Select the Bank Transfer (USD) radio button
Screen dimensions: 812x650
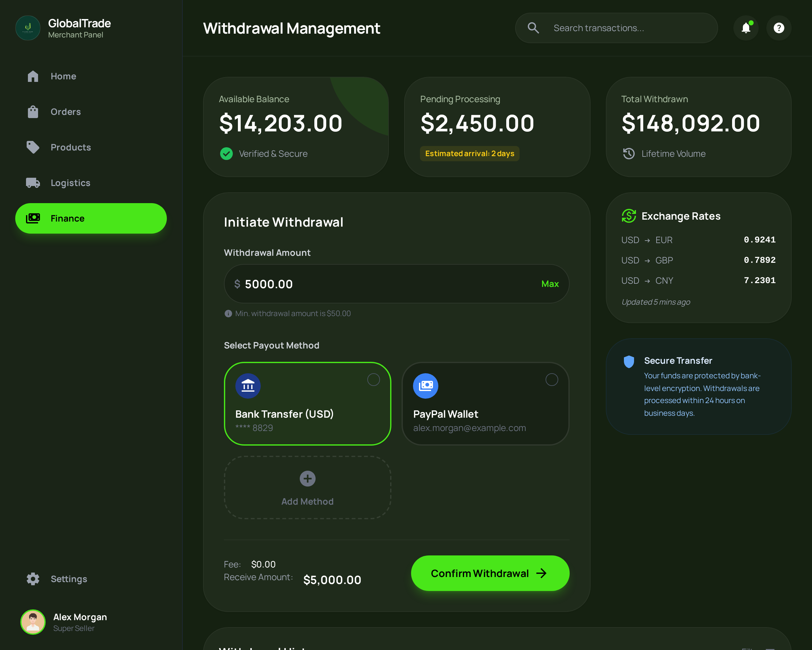click(x=373, y=380)
